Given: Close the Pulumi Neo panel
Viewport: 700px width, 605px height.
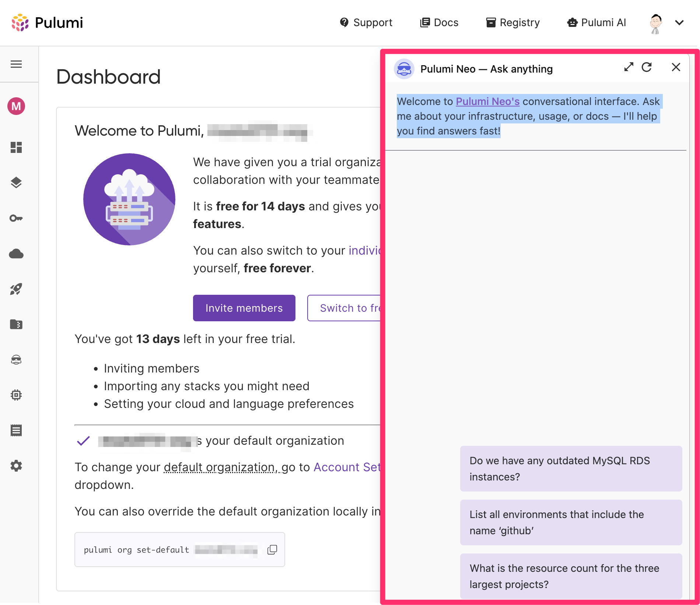Looking at the screenshot, I should tap(676, 67).
